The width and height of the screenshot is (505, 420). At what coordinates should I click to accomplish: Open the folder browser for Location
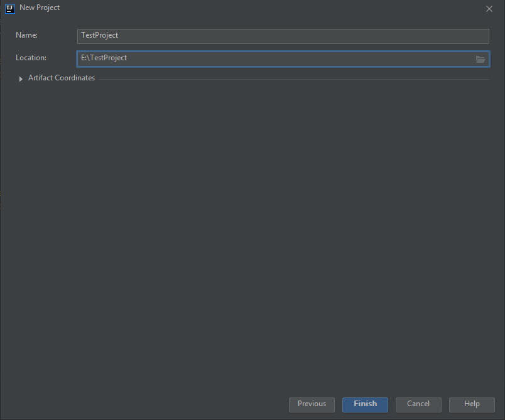tap(481, 59)
